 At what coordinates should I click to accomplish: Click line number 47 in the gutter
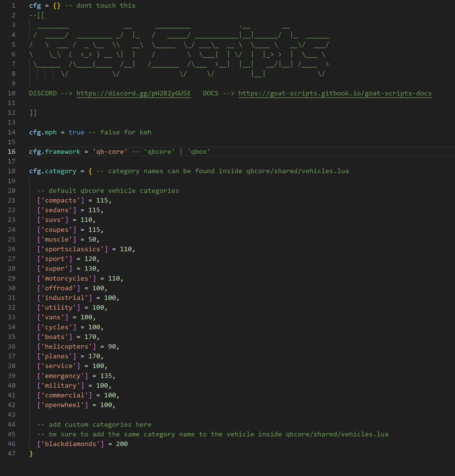coord(12,453)
